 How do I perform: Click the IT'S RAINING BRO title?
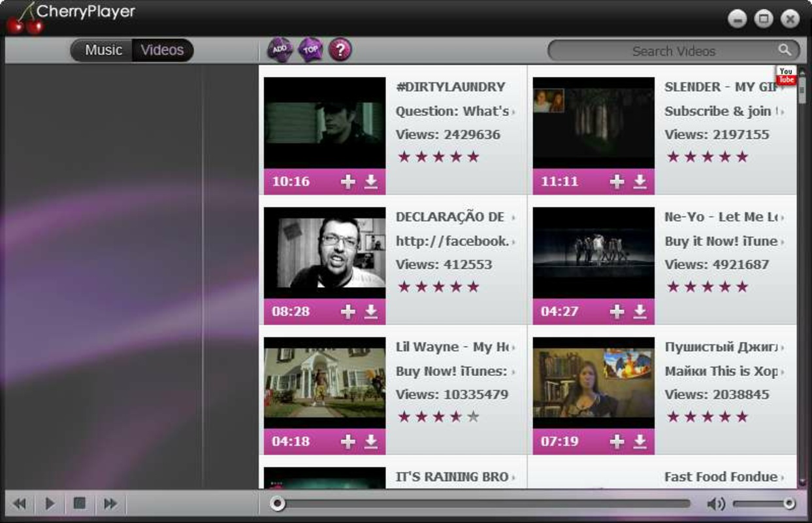452,477
